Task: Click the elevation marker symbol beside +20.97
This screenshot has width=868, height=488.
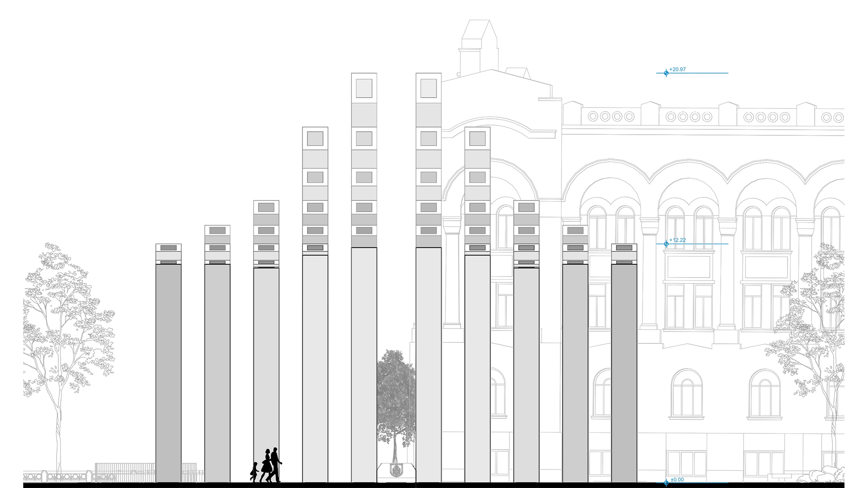Action: click(x=666, y=73)
